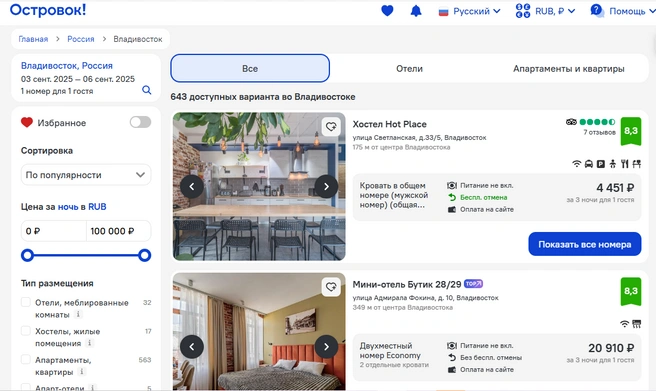Add Мини-отель Бутик 28/29 to favorites
The image size is (656, 391).
click(331, 287)
